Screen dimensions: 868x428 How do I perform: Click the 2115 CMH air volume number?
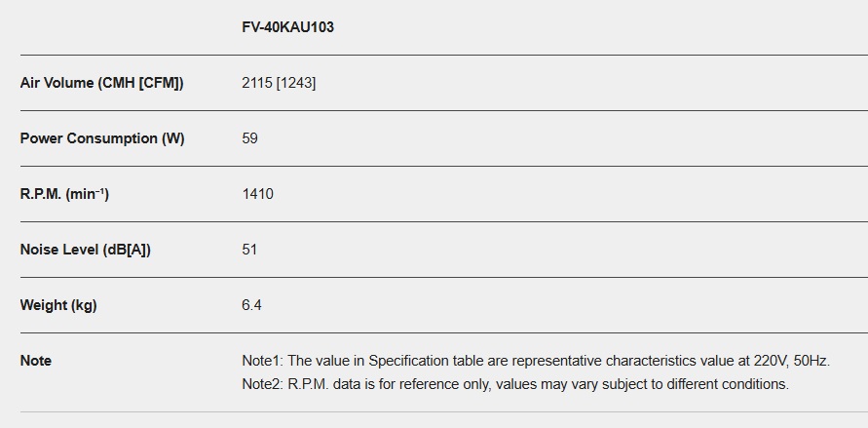pos(257,83)
